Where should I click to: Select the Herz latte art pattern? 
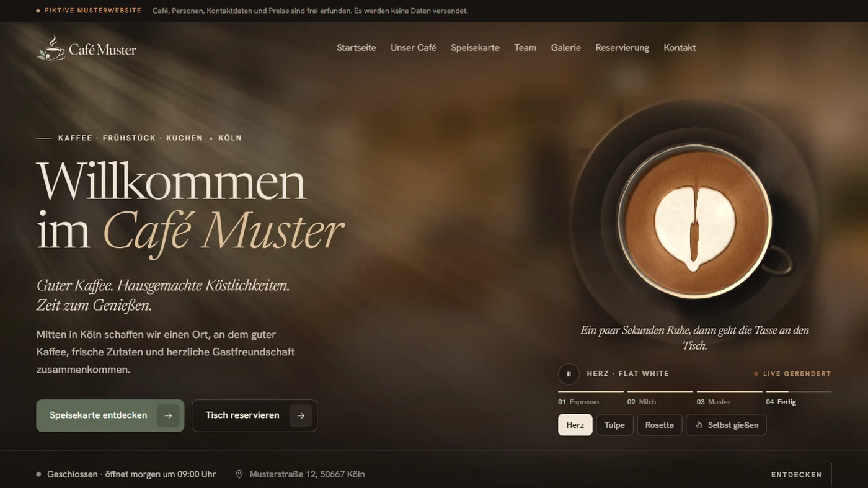coord(575,425)
